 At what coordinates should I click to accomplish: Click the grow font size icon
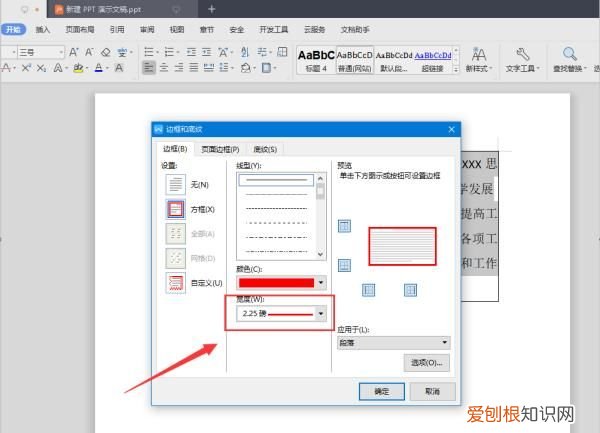[x=74, y=52]
